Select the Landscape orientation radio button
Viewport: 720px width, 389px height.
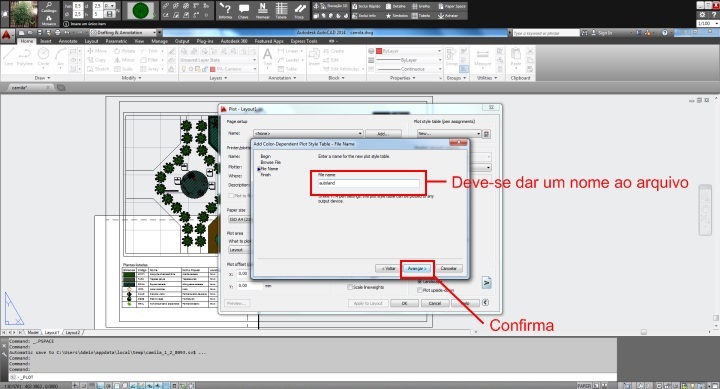[x=420, y=281]
